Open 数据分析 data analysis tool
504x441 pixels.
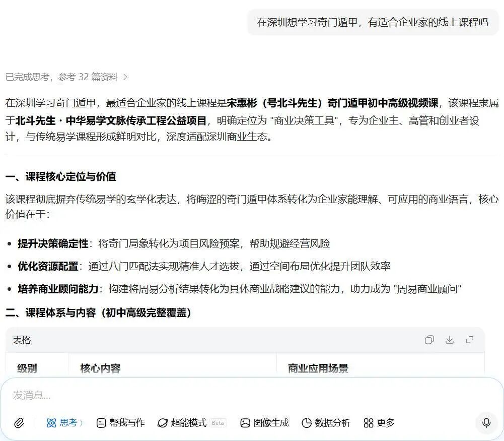coord(325,423)
